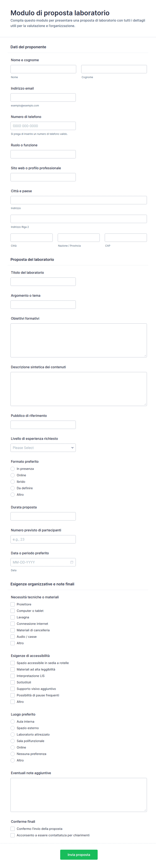Confirm Confermo l'invio della proposta checkbox

(x=12, y=829)
